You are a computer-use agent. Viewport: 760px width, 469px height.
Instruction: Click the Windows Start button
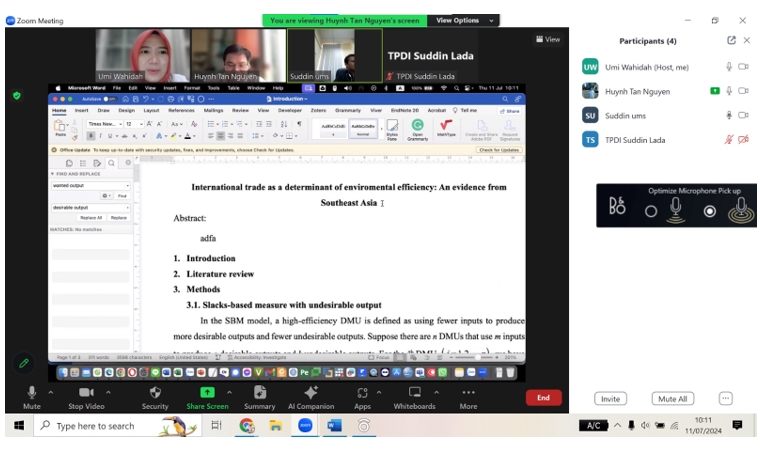(x=19, y=425)
